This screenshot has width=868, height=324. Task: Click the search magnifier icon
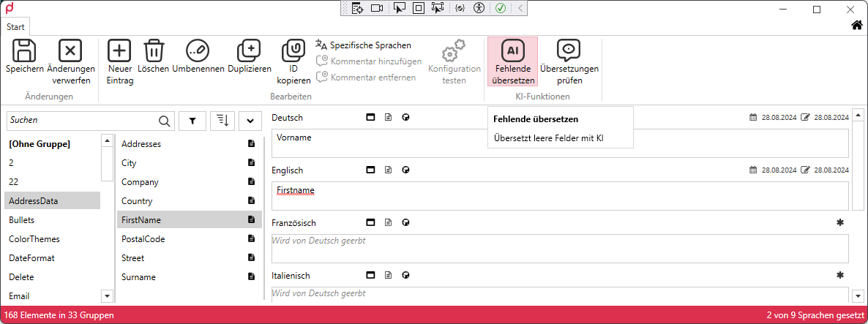165,121
